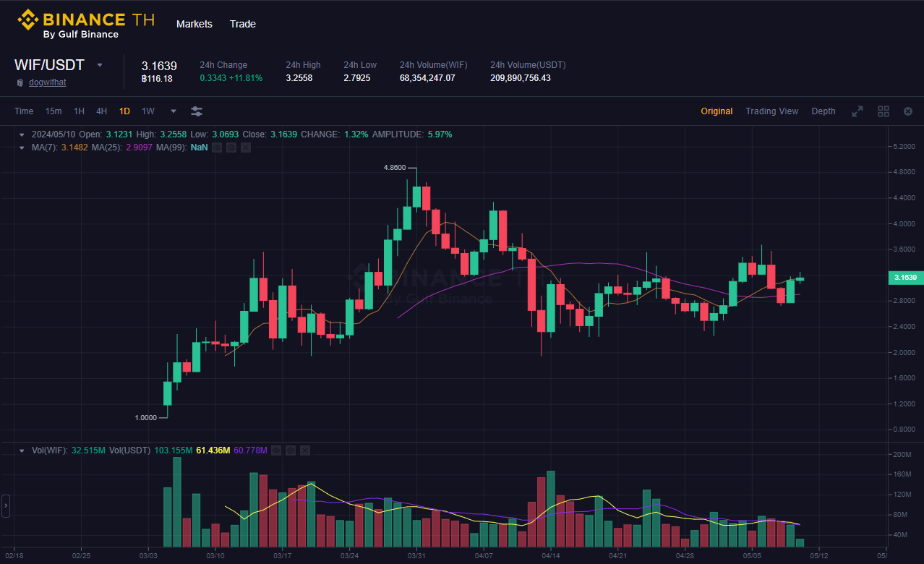Remove the volume indicator

(305, 450)
